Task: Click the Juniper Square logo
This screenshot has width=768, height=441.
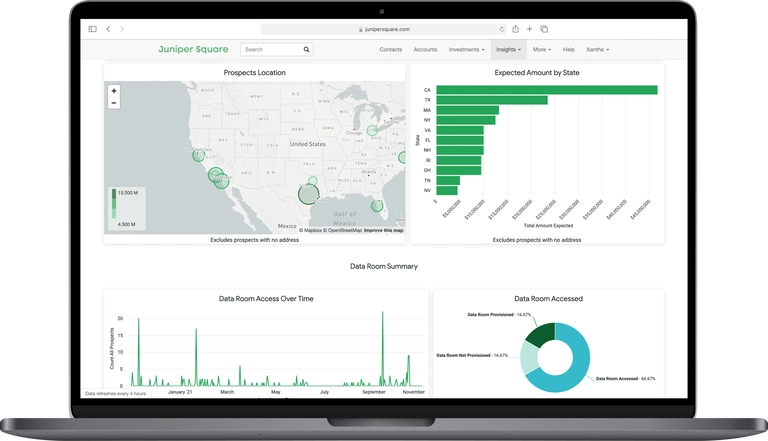Action: (193, 49)
